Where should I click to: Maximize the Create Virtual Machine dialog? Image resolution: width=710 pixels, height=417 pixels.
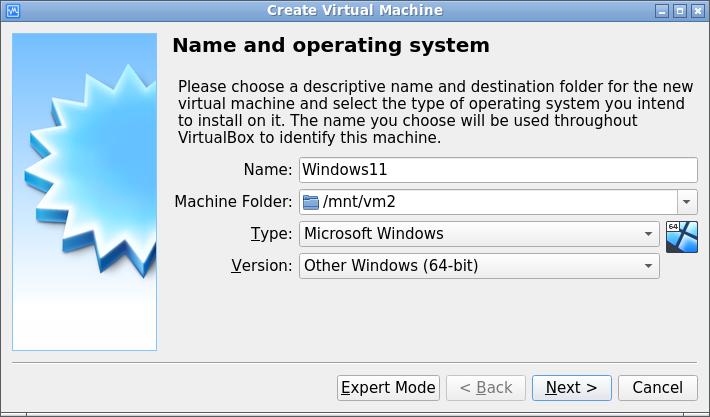(680, 11)
